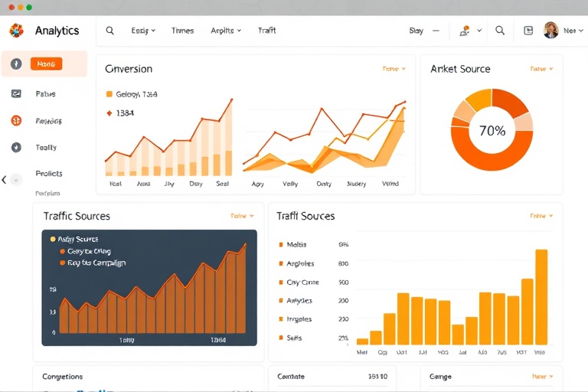Open the Esziy dropdown in top navigation
This screenshot has width=588, height=392.
(143, 31)
